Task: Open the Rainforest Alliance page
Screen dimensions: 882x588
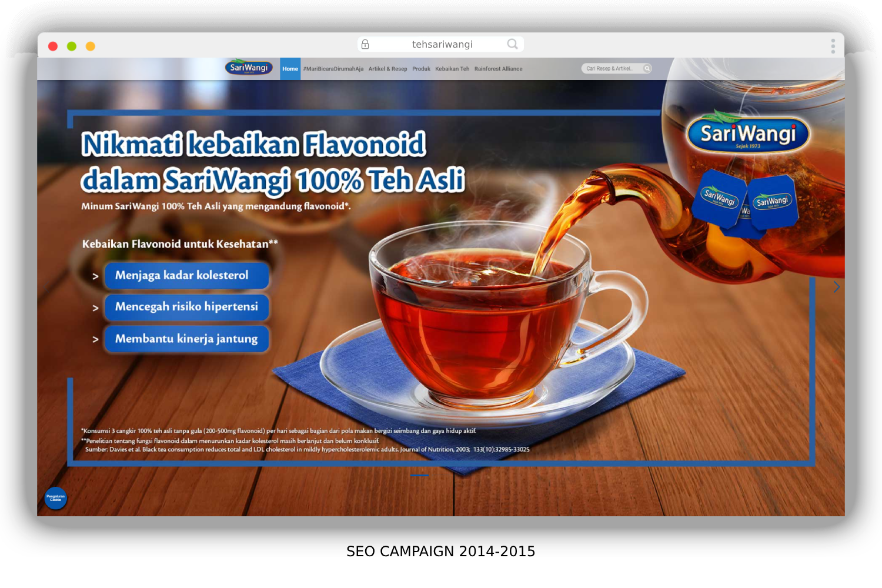Action: [x=499, y=69]
